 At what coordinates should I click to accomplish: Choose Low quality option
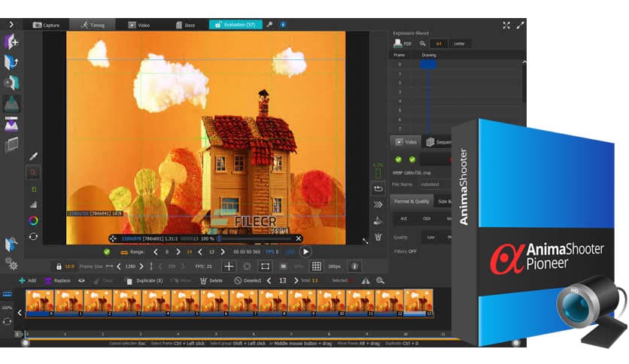(x=431, y=238)
